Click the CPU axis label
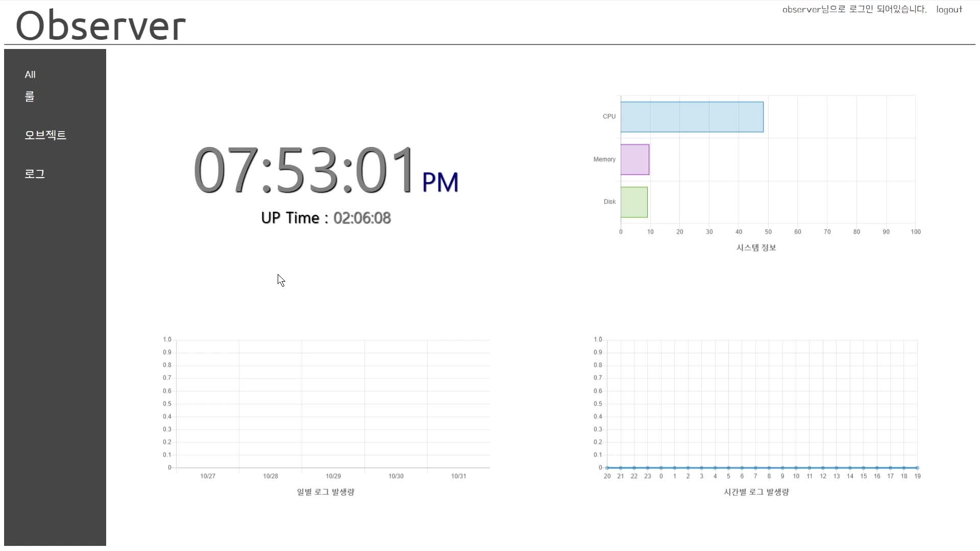The height and width of the screenshot is (551, 980). click(609, 116)
